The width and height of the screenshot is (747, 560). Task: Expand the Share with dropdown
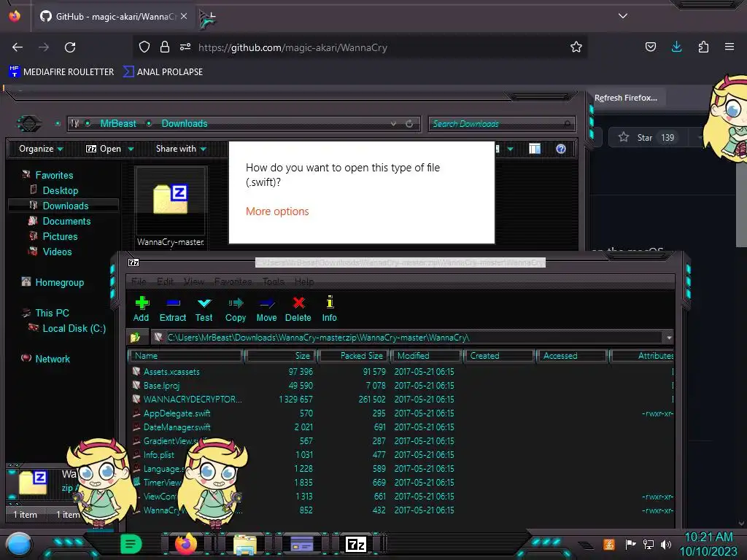click(x=181, y=149)
